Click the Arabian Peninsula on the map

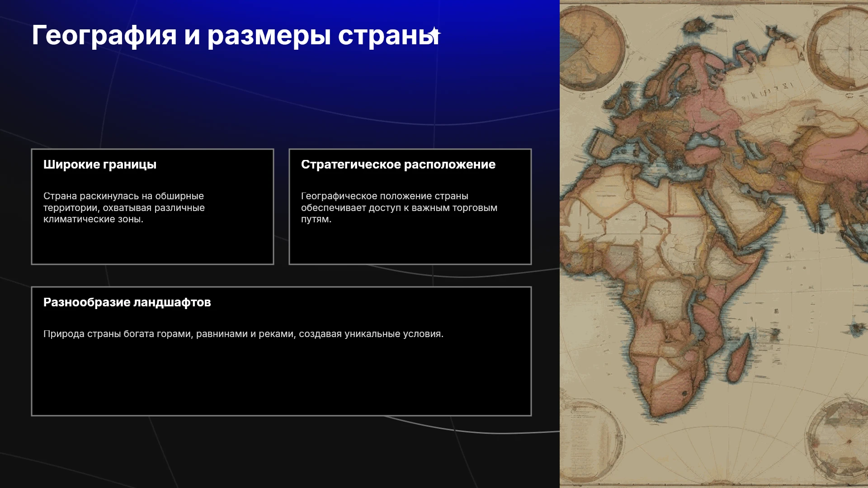[741, 208]
